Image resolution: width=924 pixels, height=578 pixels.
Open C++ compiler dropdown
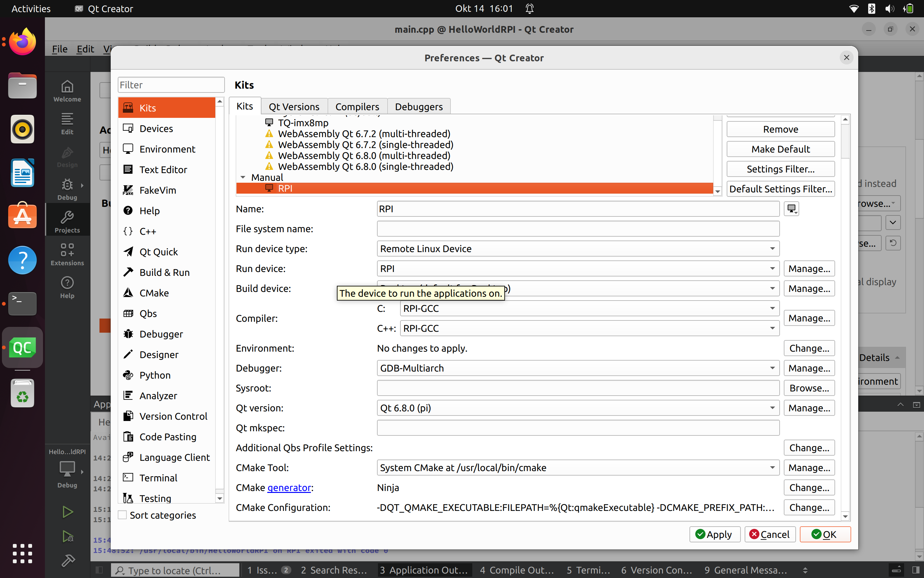pos(589,328)
